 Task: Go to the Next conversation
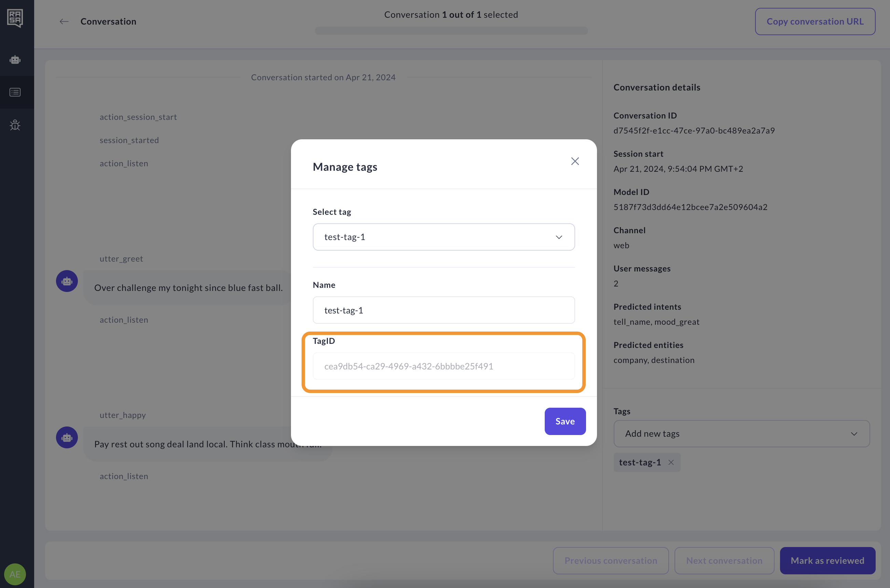(x=724, y=560)
